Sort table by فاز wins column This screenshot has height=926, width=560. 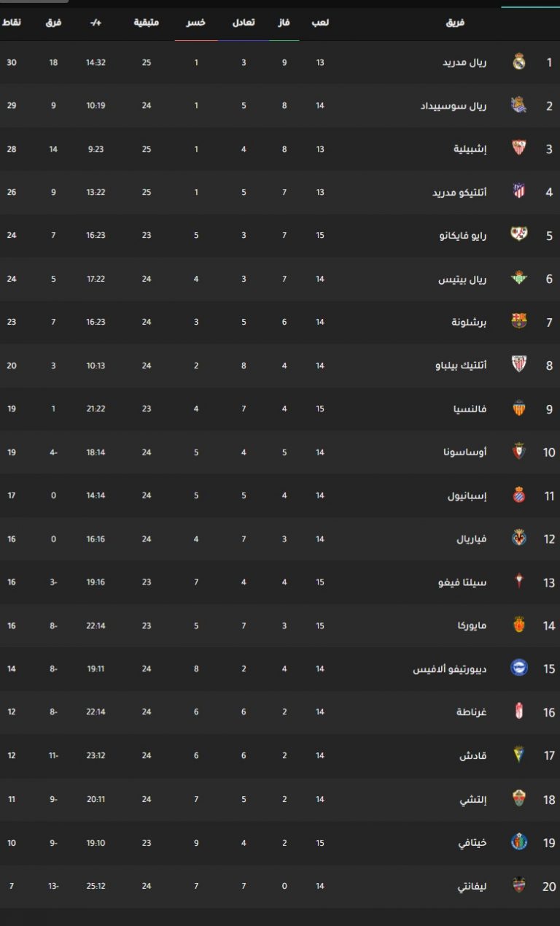pos(284,23)
